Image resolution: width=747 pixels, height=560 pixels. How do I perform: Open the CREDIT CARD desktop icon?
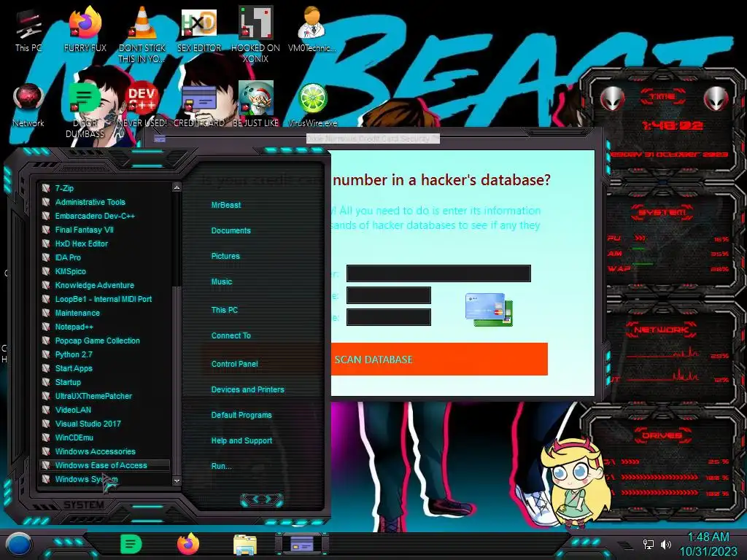click(x=199, y=105)
